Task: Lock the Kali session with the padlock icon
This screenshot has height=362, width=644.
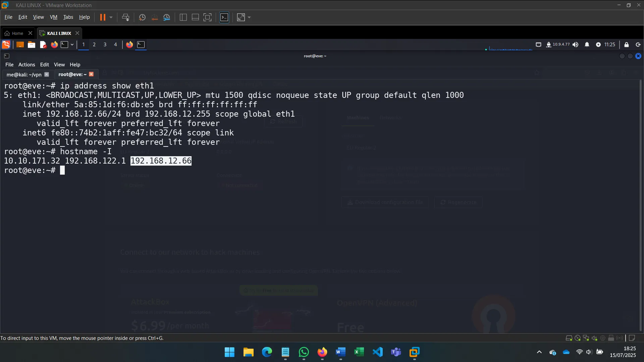Action: (x=626, y=45)
